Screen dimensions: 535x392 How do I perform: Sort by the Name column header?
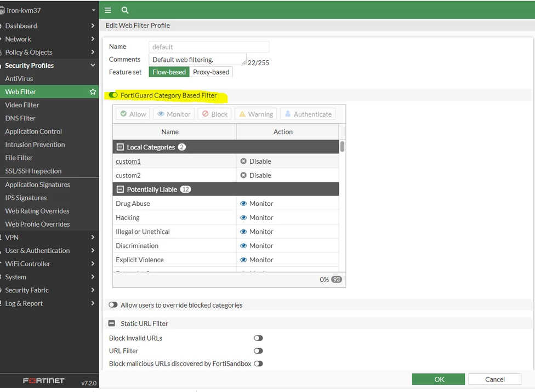click(174, 131)
